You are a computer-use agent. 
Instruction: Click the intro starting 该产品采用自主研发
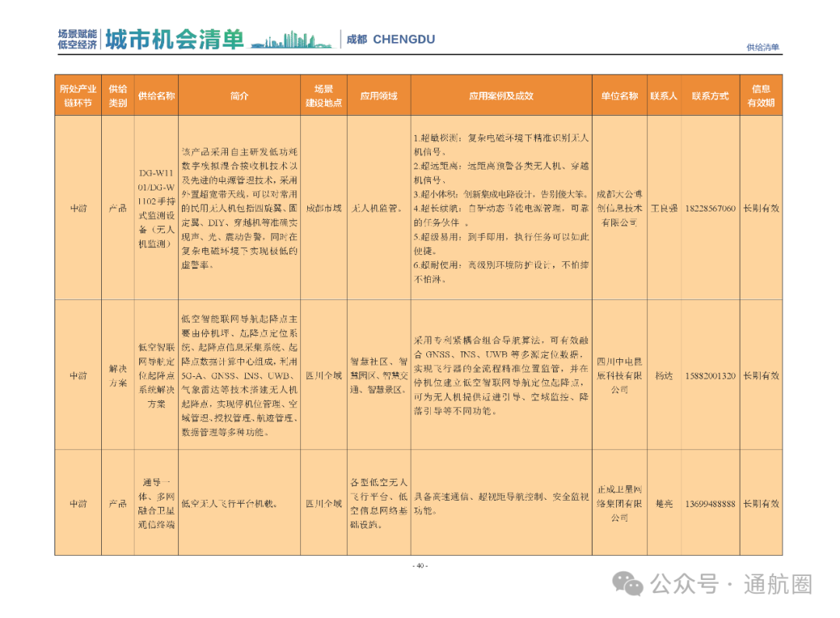240,208
